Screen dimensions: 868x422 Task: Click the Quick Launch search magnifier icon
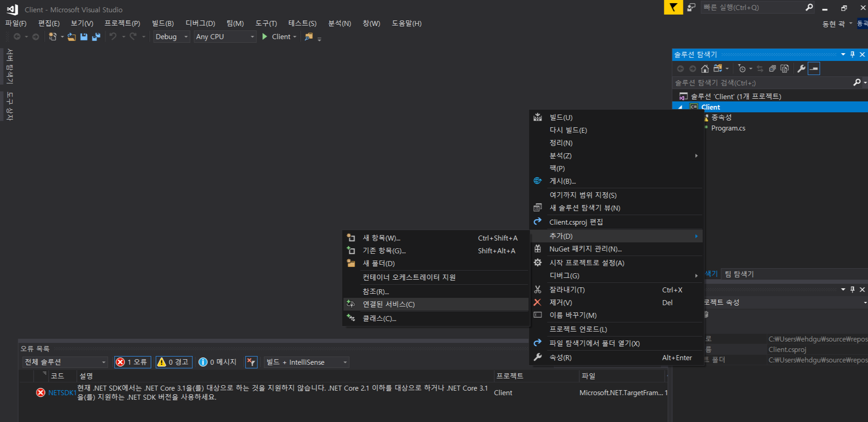809,7
